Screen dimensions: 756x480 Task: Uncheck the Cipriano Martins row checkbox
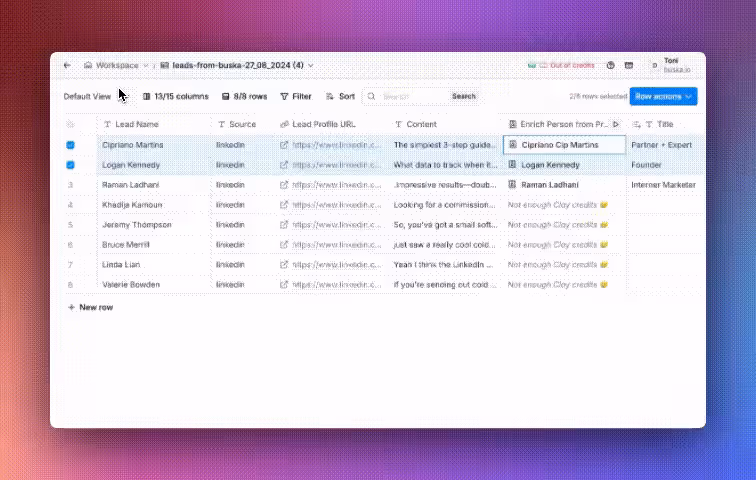[70, 145]
